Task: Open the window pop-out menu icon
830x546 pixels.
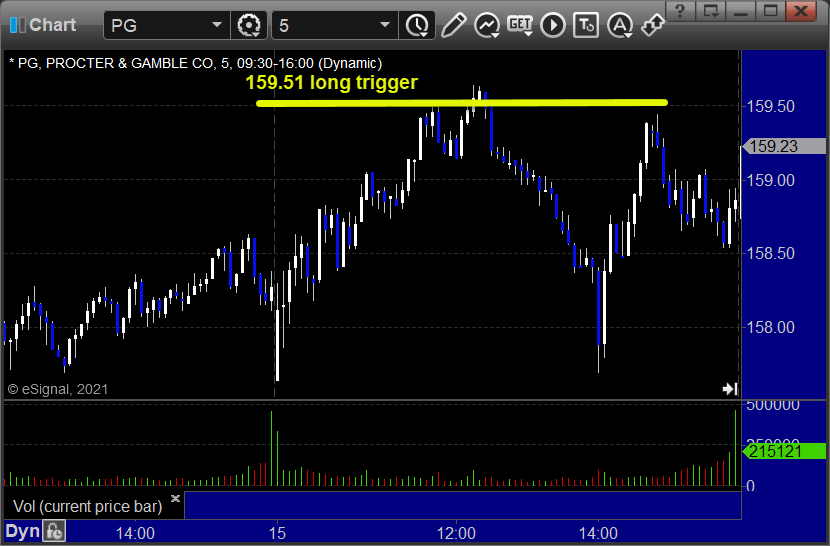Action: 711,11
